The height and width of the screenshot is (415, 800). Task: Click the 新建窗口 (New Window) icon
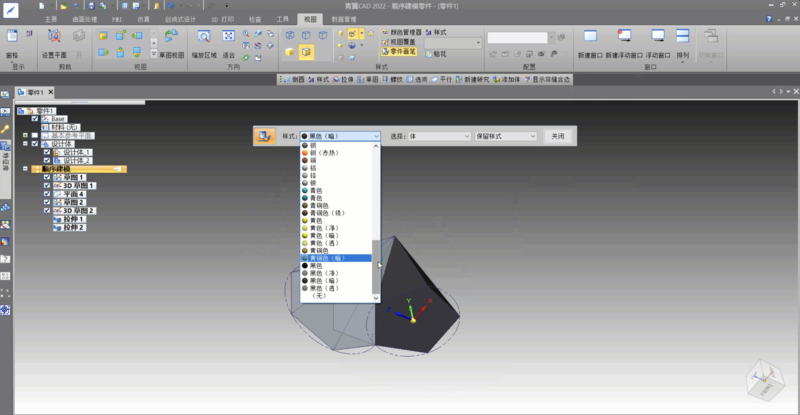589,40
